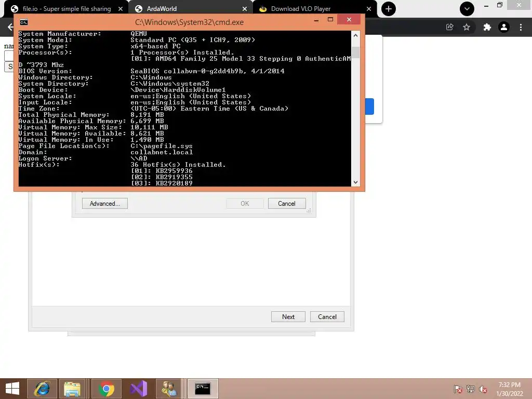The height and width of the screenshot is (399, 532).
Task: Select the Command Prompt taskbar button
Action: coord(203,389)
